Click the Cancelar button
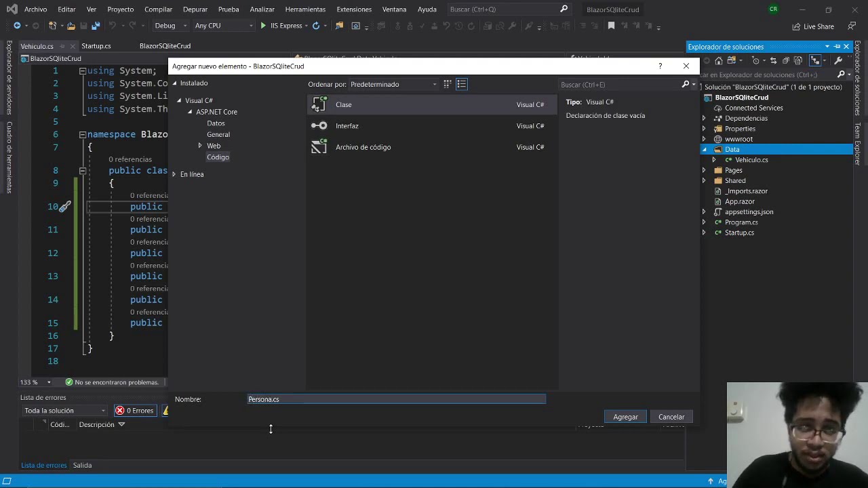 [x=671, y=417]
